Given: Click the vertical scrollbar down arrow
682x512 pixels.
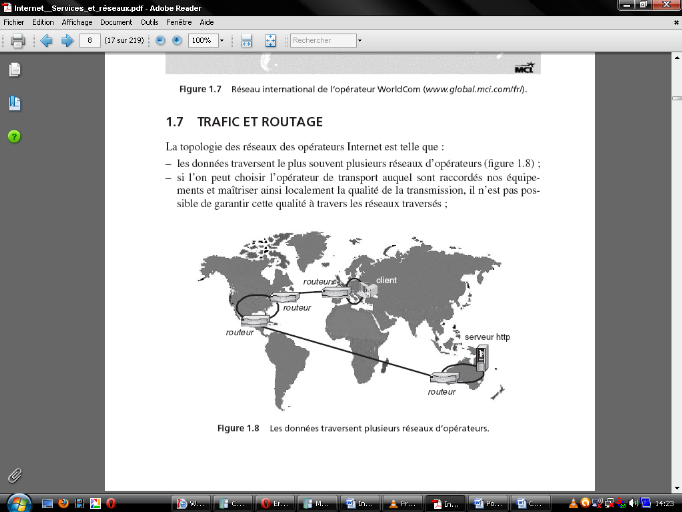Looking at the screenshot, I should click(677, 488).
